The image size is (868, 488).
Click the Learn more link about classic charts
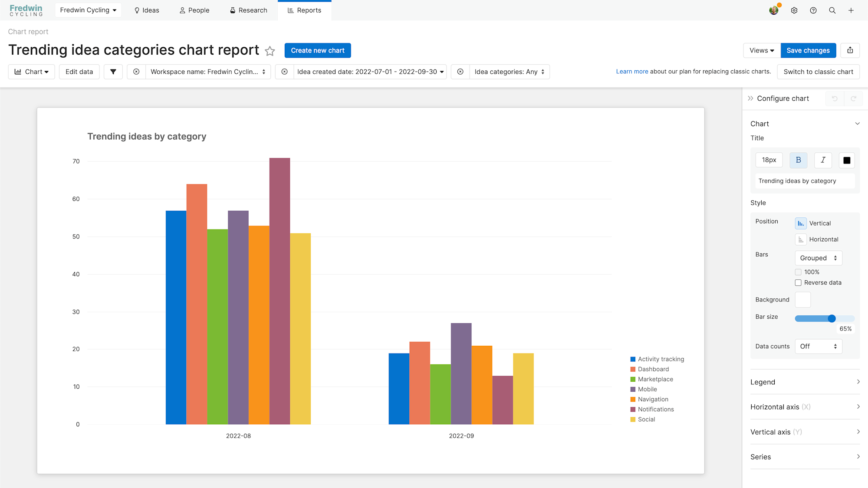pyautogui.click(x=632, y=71)
